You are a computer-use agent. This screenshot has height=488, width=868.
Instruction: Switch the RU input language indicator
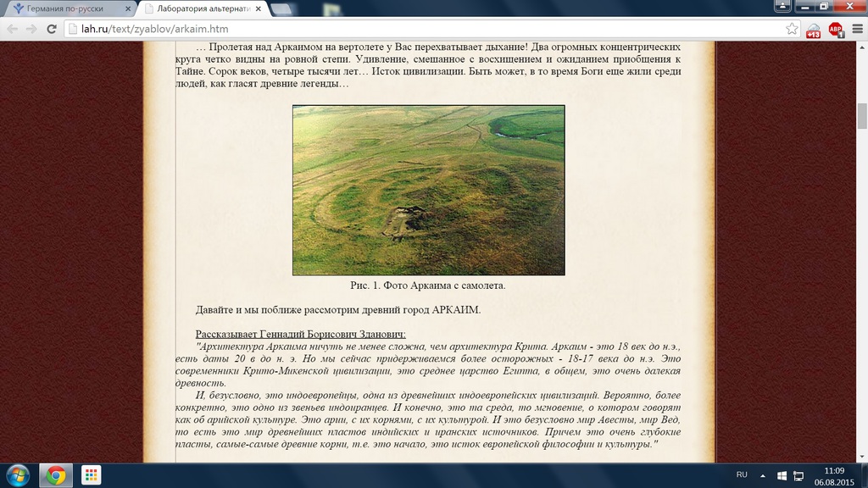[x=742, y=475]
